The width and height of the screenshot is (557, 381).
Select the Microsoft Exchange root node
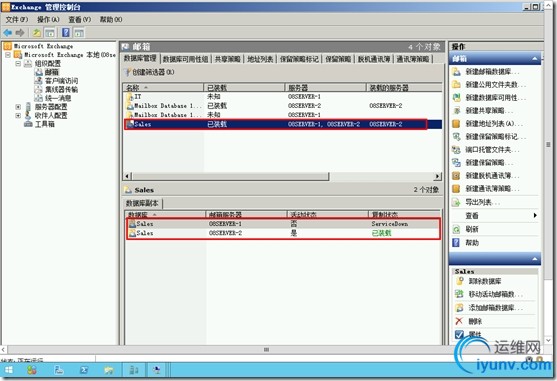click(x=43, y=46)
